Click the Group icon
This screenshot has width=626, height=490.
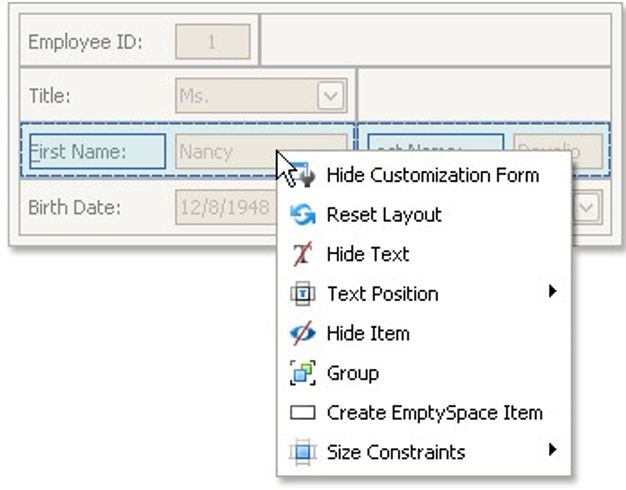[302, 373]
